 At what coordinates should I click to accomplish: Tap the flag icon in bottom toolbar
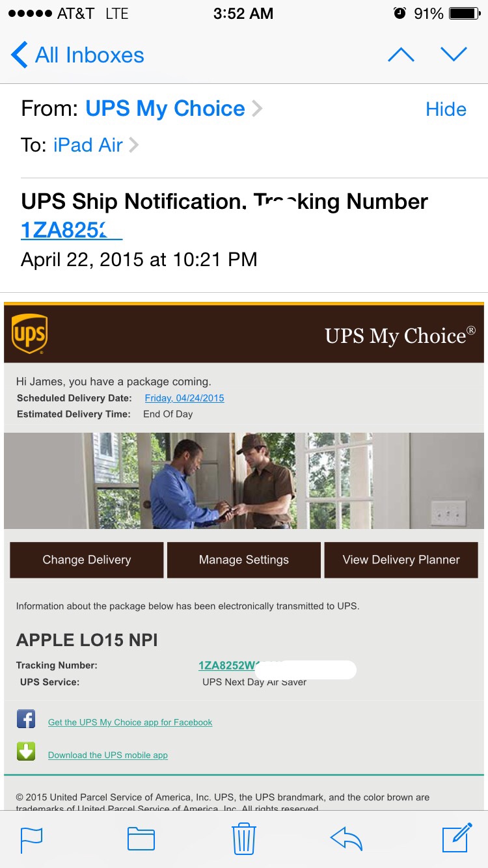(x=31, y=839)
